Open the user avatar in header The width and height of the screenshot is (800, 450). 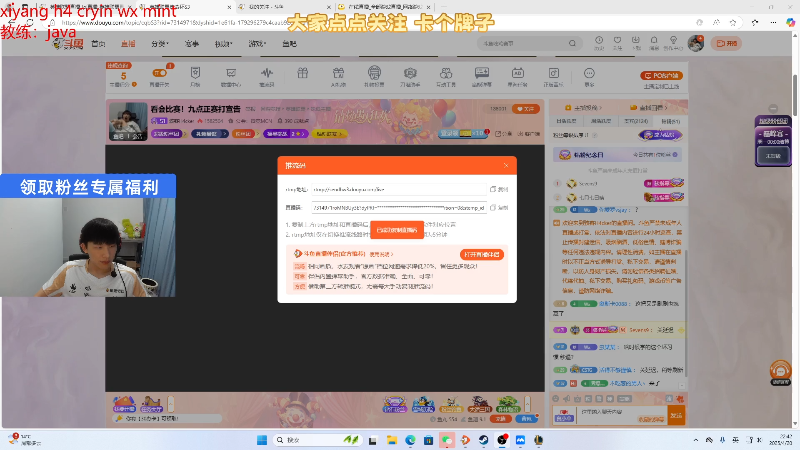pyautogui.click(x=696, y=43)
